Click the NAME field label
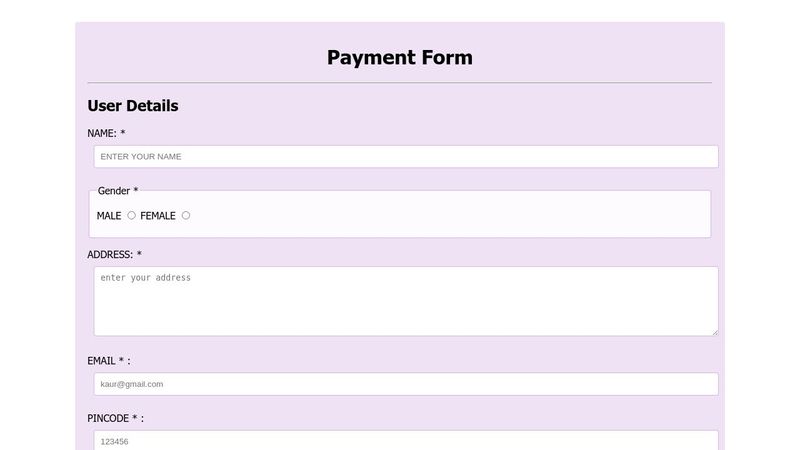The height and width of the screenshot is (450, 800). click(x=102, y=133)
